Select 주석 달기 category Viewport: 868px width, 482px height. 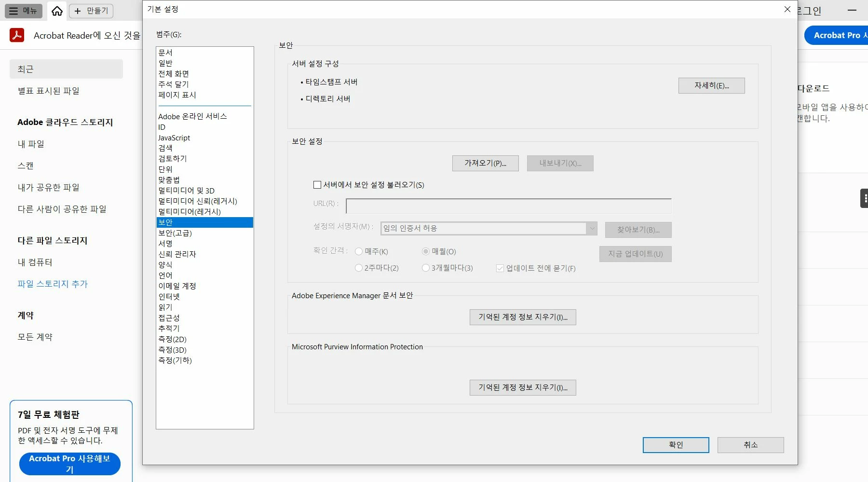[204, 84]
